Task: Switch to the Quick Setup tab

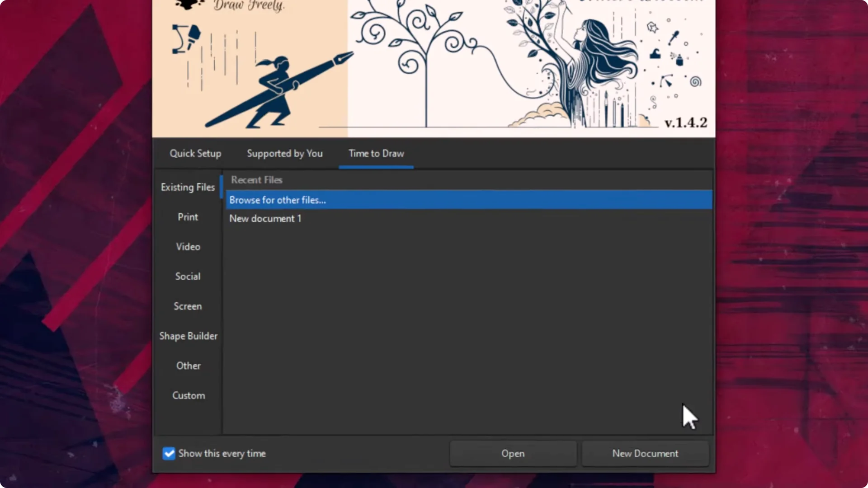Action: [195, 154]
